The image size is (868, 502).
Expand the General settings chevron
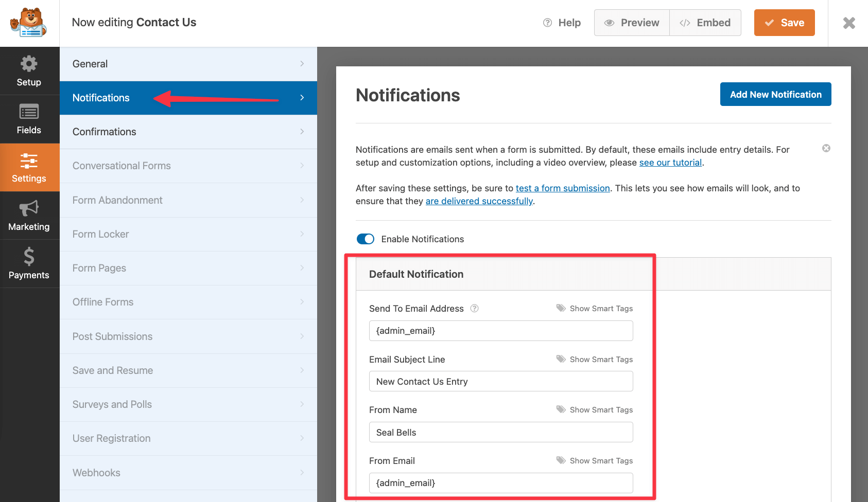click(302, 64)
